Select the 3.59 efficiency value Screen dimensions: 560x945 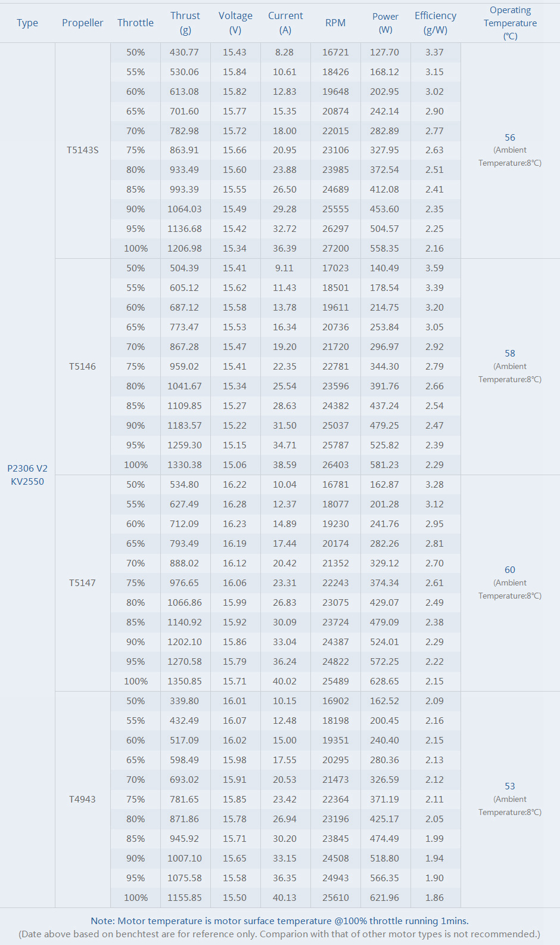434,268
